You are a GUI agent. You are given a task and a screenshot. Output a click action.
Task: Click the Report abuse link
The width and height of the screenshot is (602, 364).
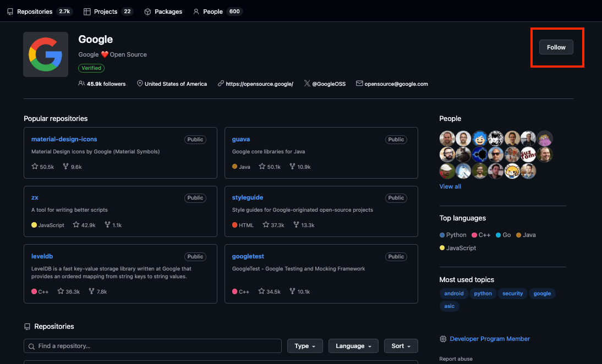coord(456,359)
